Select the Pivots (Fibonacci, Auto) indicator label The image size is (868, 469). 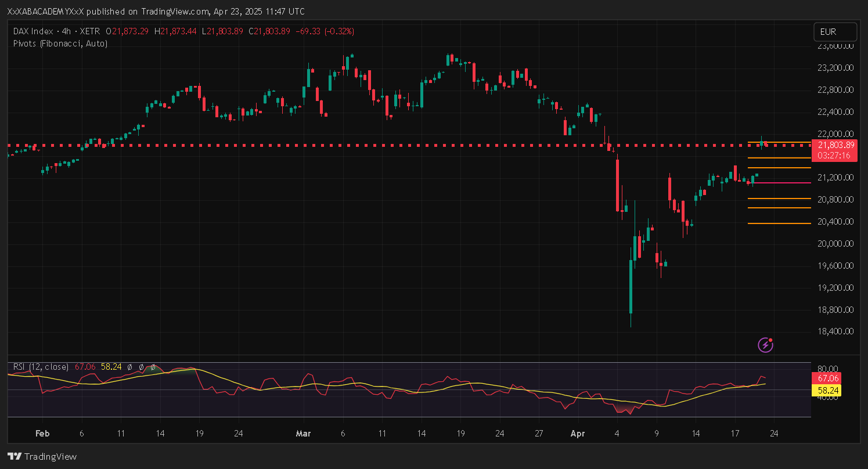click(x=60, y=43)
